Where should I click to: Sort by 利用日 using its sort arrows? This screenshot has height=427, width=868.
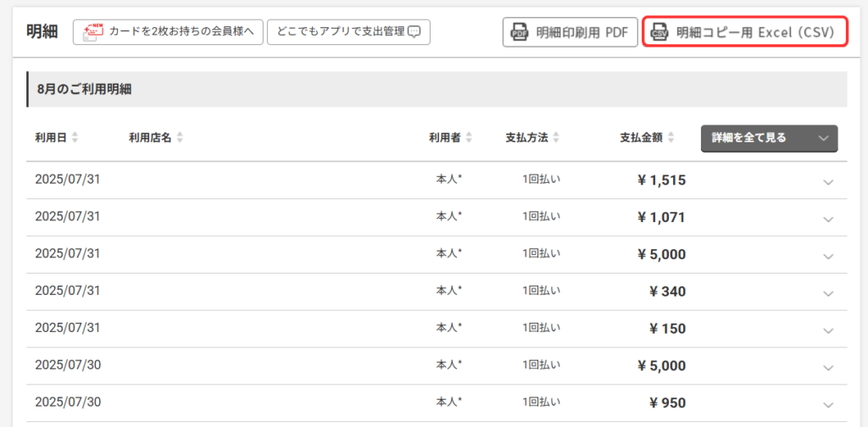click(75, 137)
